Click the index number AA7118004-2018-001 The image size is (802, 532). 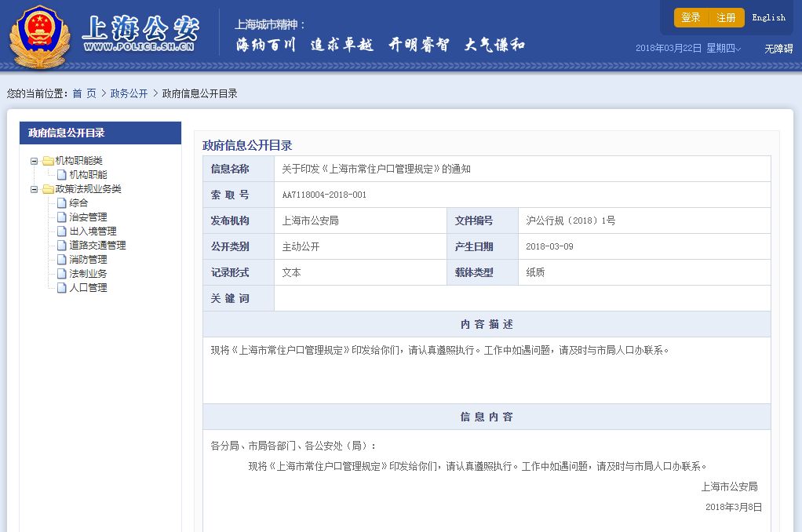click(324, 195)
